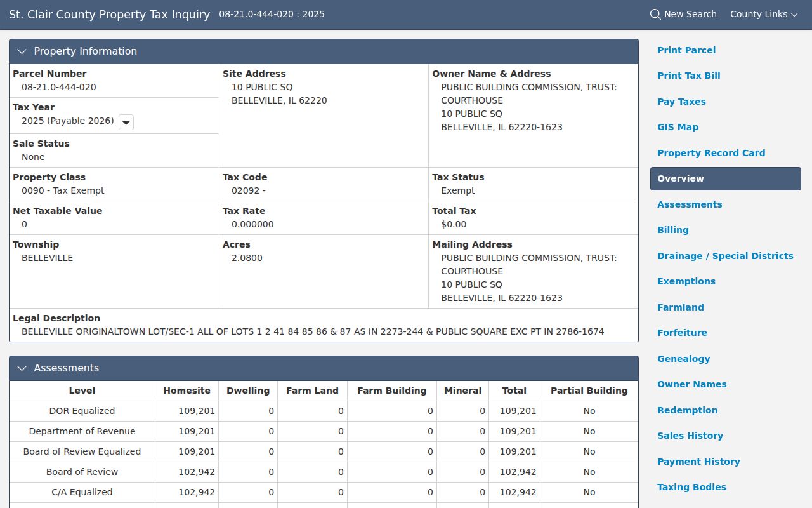Screen dimensions: 812x508
Task: Open the Print Tax Bill link
Action: 689,76
